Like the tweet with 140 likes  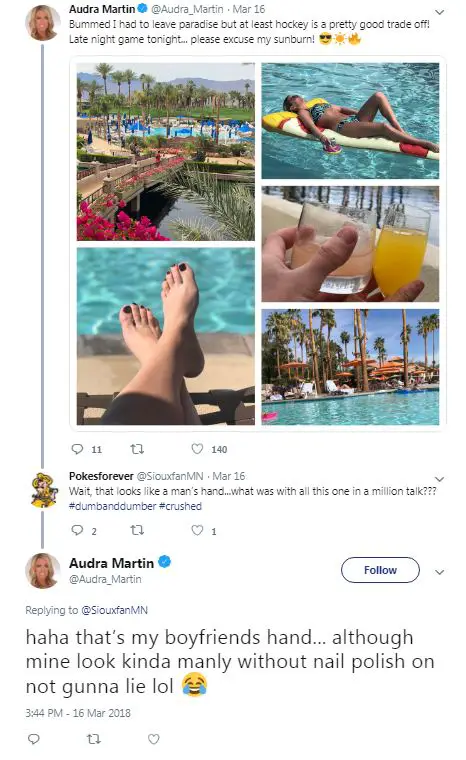(197, 449)
